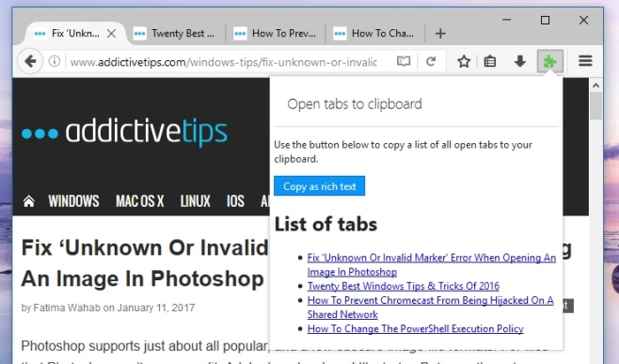Click the green puzzle extension icon
Viewport: 619px width, 364px height.
[550, 61]
